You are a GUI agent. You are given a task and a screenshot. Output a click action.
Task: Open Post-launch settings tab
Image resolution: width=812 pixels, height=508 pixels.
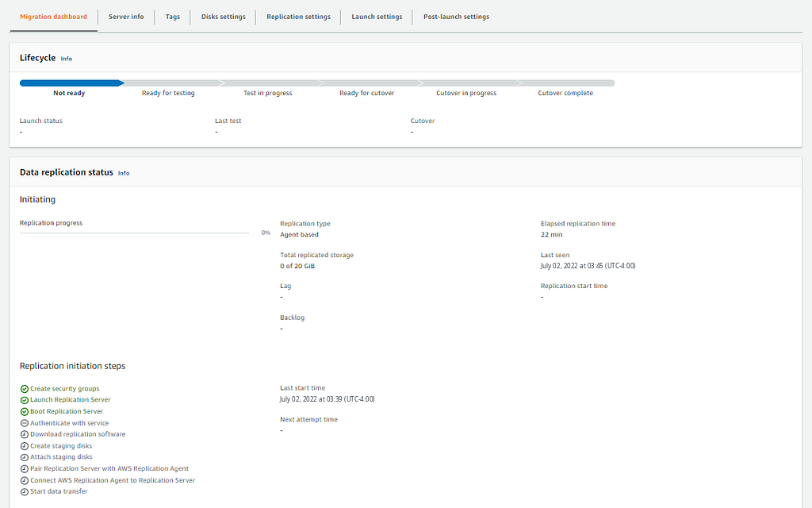coord(456,17)
